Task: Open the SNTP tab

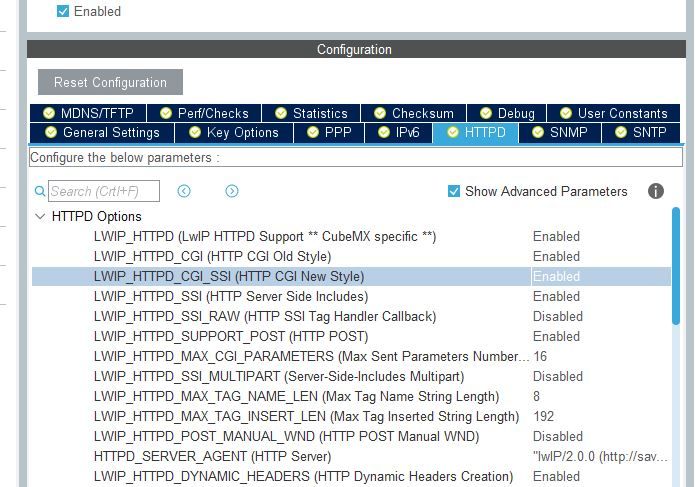Action: point(641,133)
